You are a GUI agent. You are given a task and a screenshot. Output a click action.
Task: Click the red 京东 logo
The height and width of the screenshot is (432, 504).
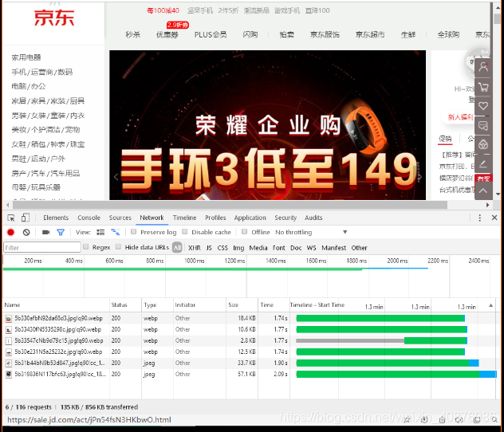54,18
